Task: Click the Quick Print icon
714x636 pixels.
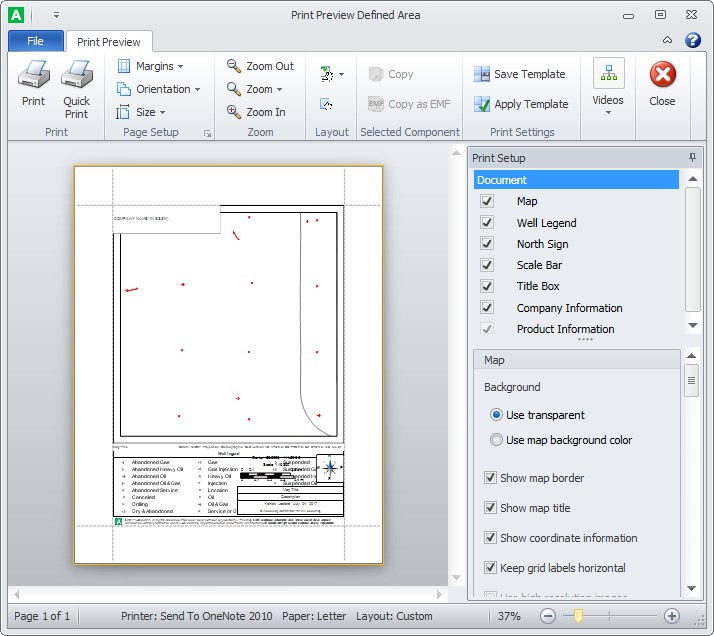Action: click(x=76, y=76)
